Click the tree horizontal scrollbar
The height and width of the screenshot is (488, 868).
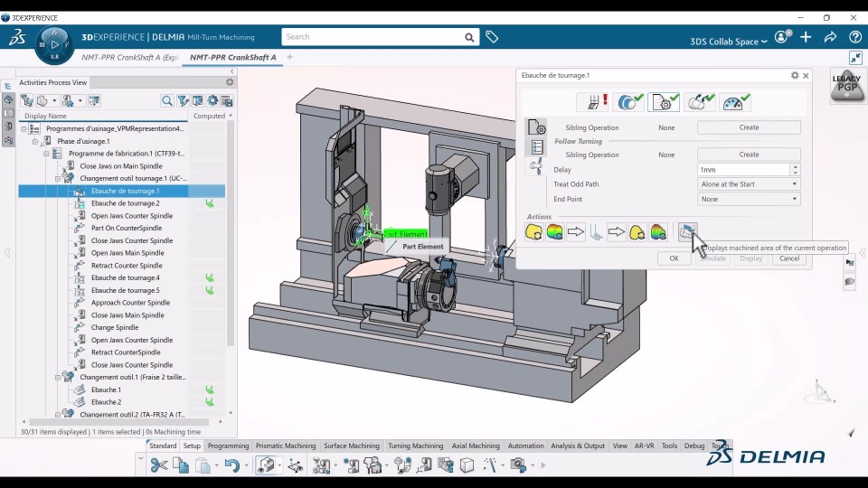[x=119, y=422]
